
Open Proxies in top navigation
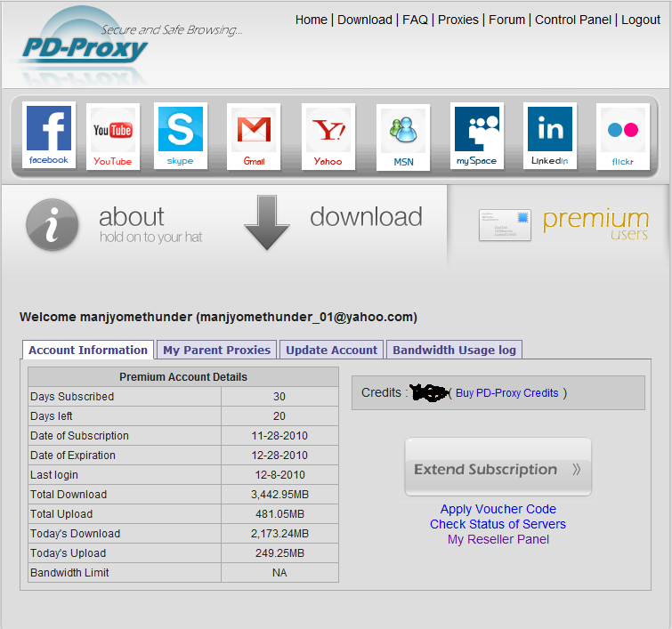(458, 20)
